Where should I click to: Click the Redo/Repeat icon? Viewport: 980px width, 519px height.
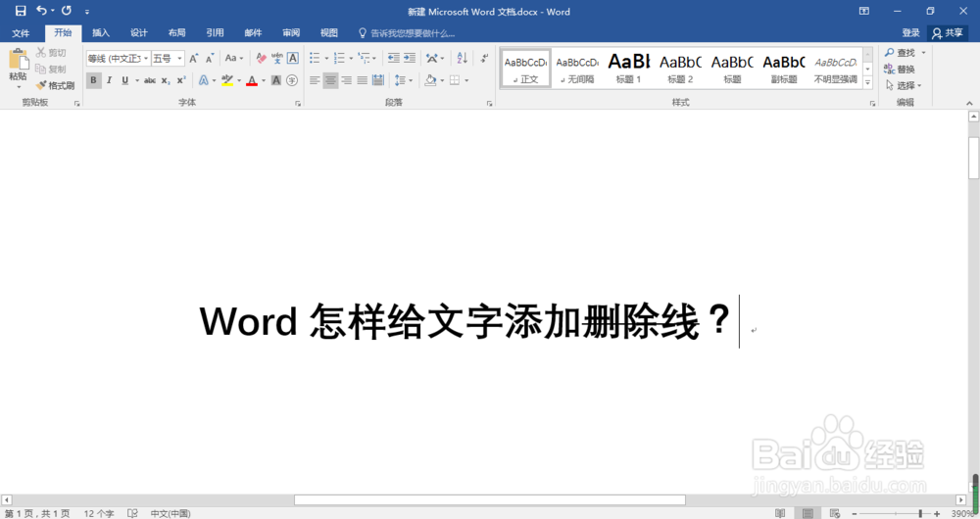point(67,11)
